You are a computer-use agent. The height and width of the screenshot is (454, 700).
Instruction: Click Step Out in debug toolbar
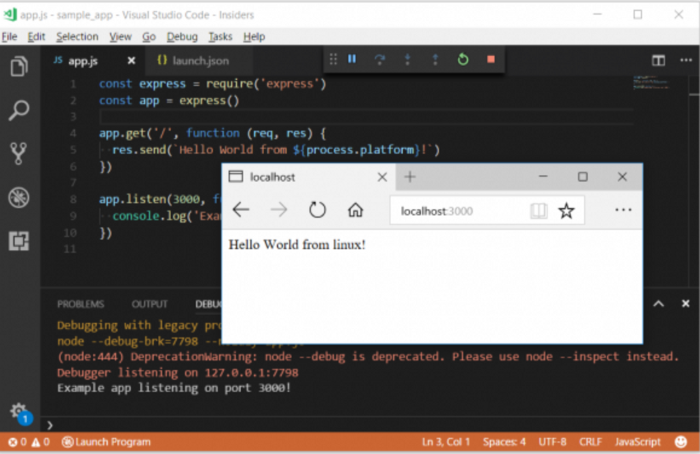(x=435, y=59)
